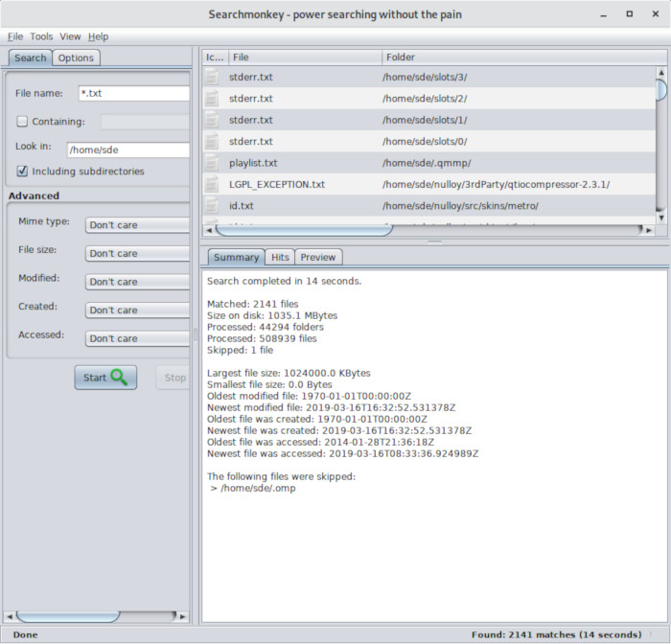Click the 'Found: 2141 matches' status text
Screen dimensions: 671x644
(556, 634)
